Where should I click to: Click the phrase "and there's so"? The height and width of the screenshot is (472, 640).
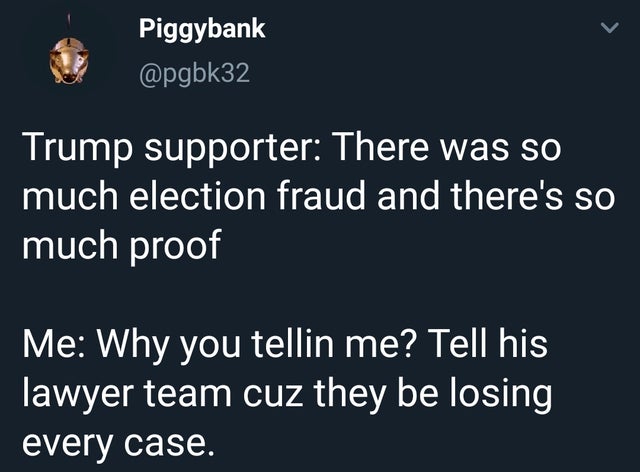tap(496, 196)
